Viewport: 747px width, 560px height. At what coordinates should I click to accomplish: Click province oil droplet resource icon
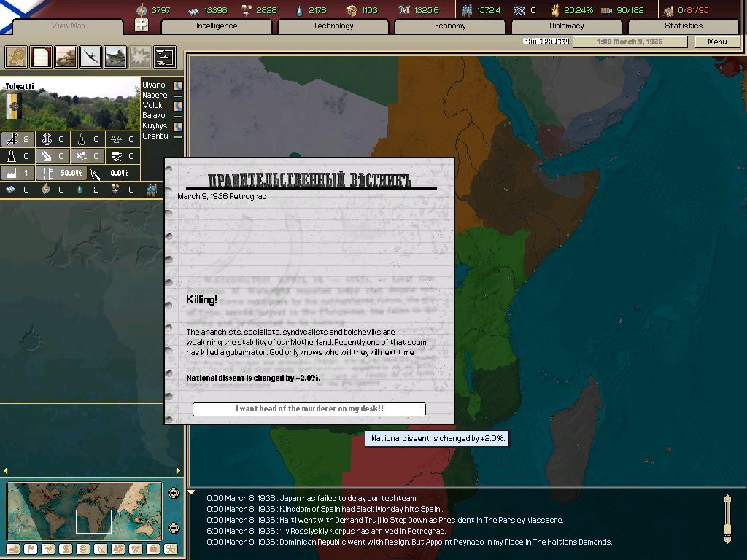tap(80, 190)
